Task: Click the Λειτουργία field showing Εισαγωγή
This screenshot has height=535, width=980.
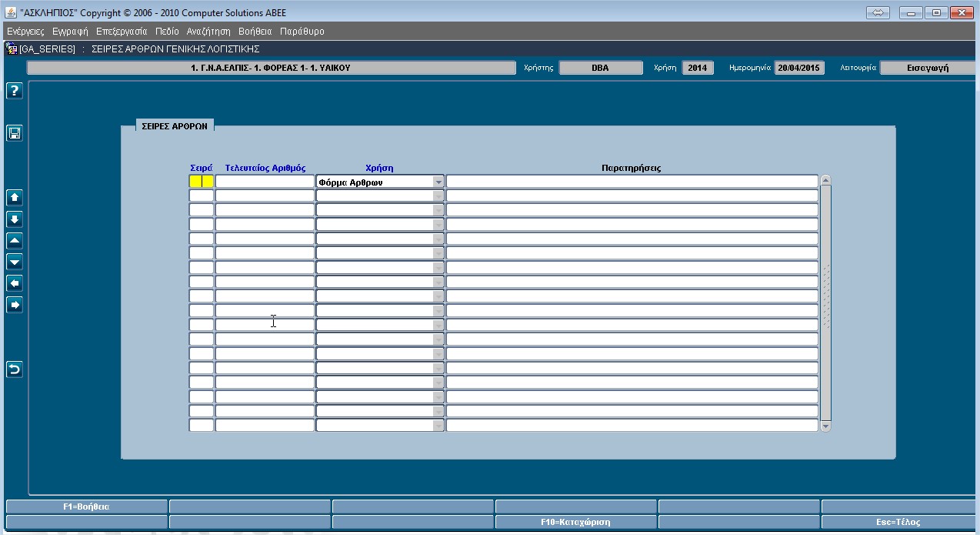Action: (x=928, y=68)
